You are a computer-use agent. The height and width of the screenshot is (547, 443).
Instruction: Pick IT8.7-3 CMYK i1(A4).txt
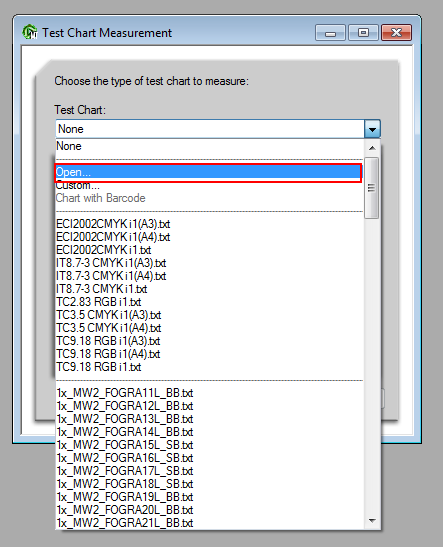209,276
